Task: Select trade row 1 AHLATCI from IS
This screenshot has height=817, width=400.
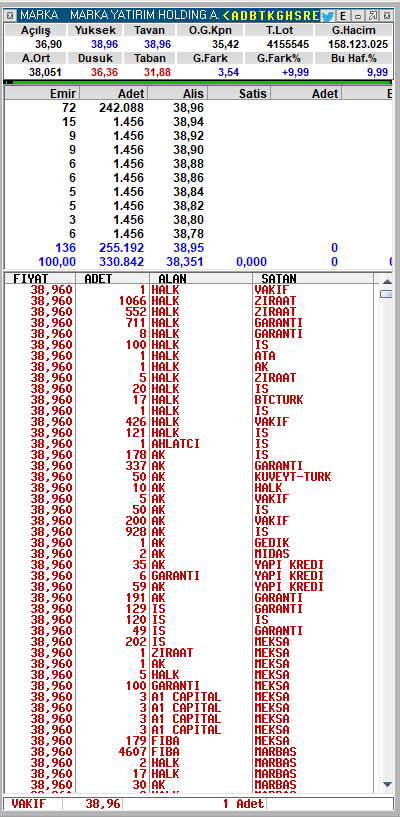Action: [x=190, y=444]
